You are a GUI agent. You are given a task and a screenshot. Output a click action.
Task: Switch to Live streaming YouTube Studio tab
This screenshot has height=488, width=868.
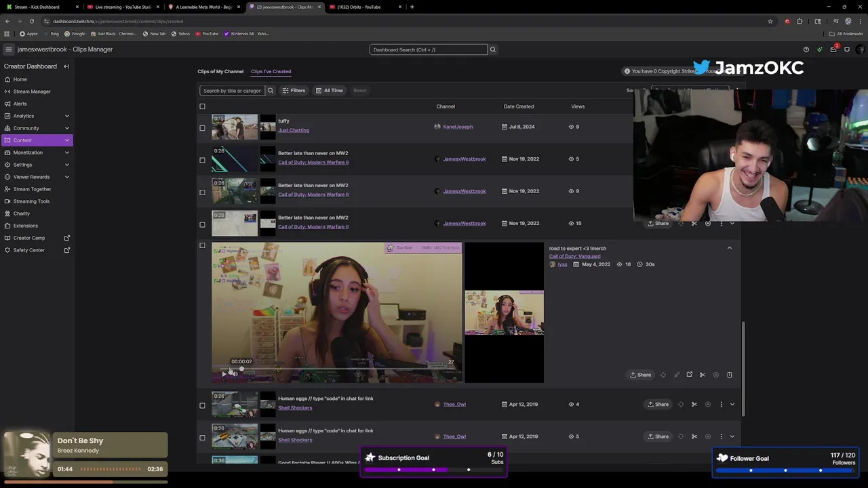tap(122, 7)
